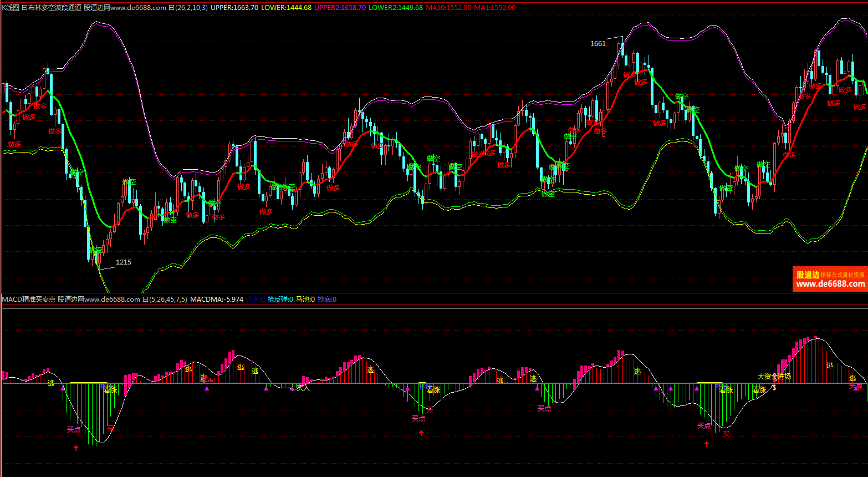Click the red MA10:1552.00 readout

[x=448, y=8]
